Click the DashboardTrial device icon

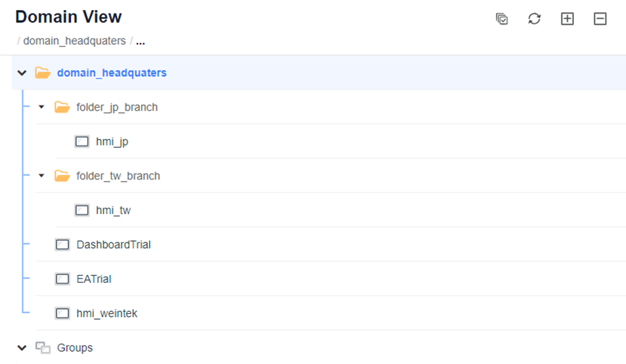point(62,245)
